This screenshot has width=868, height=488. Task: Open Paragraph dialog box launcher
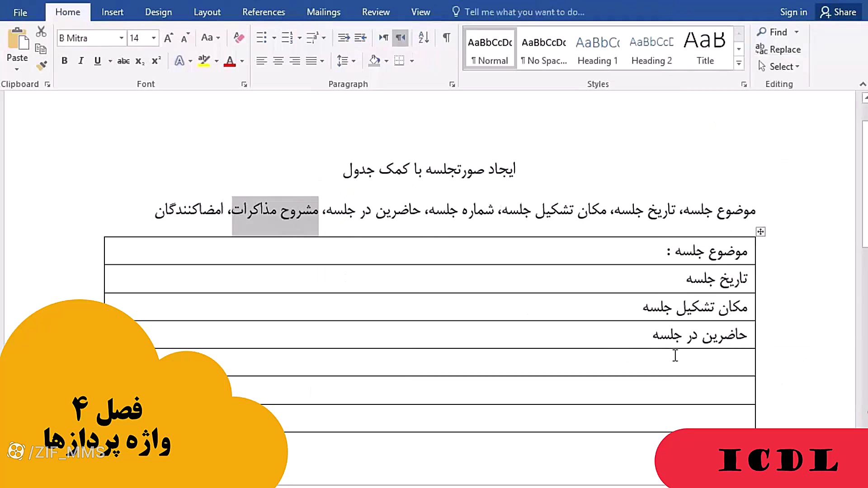tap(452, 84)
